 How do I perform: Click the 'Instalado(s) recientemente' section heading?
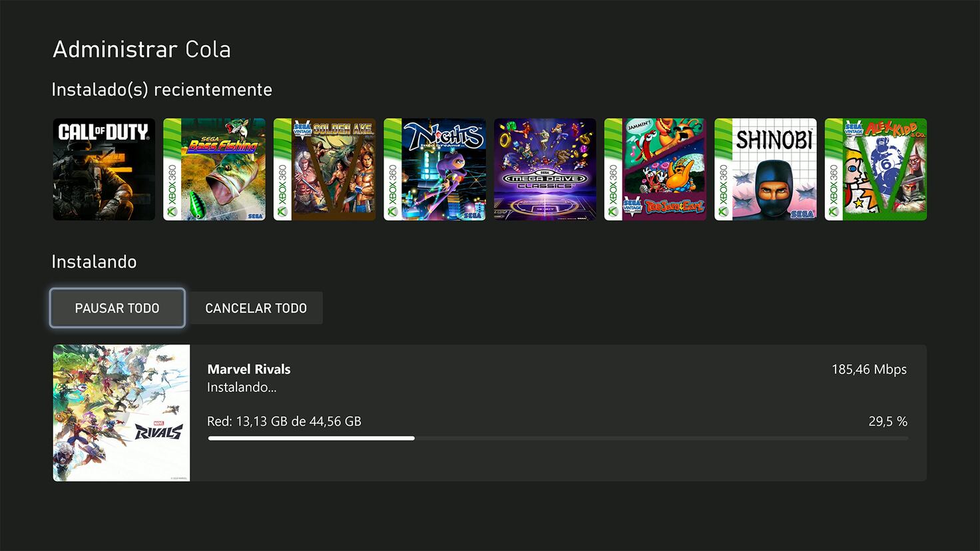[x=162, y=90]
